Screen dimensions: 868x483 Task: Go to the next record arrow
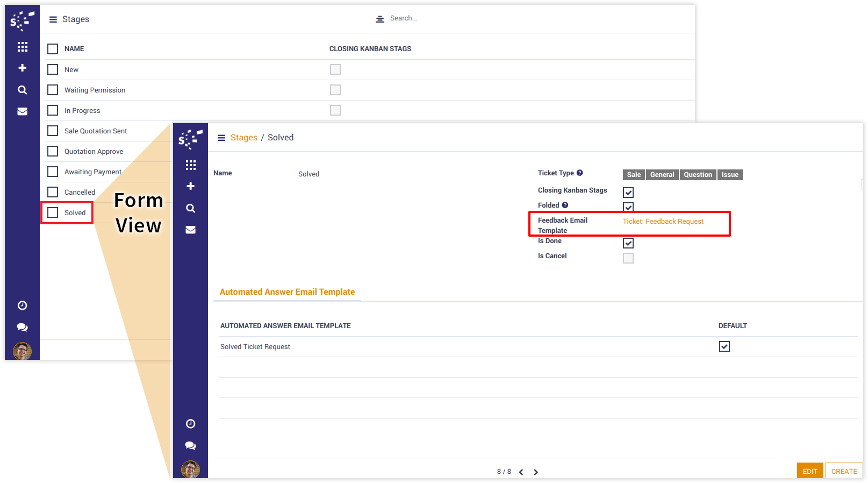[x=536, y=472]
